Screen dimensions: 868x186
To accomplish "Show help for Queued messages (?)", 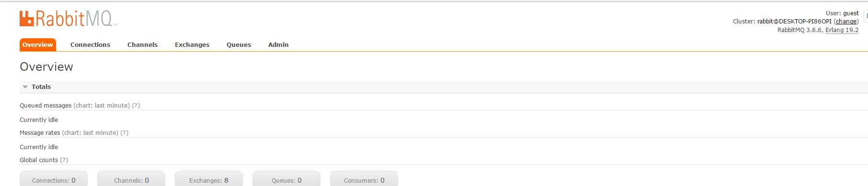I will coord(136,106).
